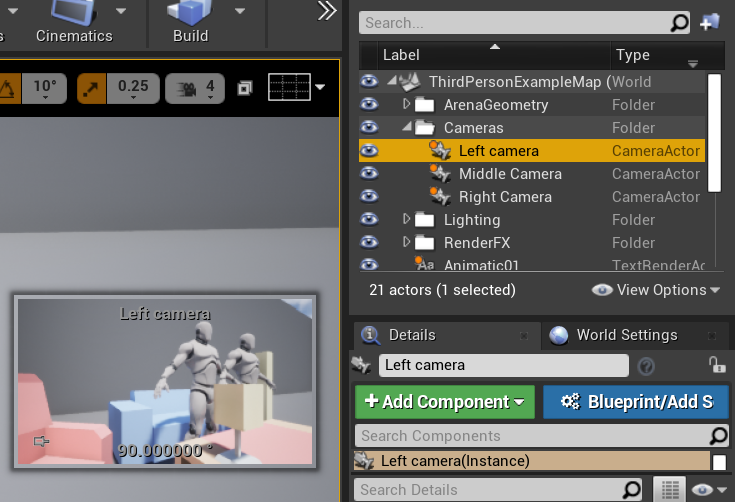Click the camera speed icon
Viewport: 735px width, 502px height.
(185, 88)
